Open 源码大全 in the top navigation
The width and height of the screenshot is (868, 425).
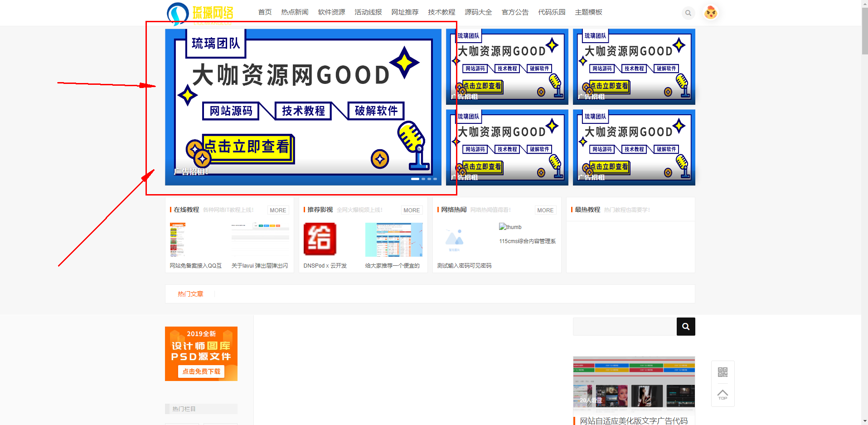478,12
